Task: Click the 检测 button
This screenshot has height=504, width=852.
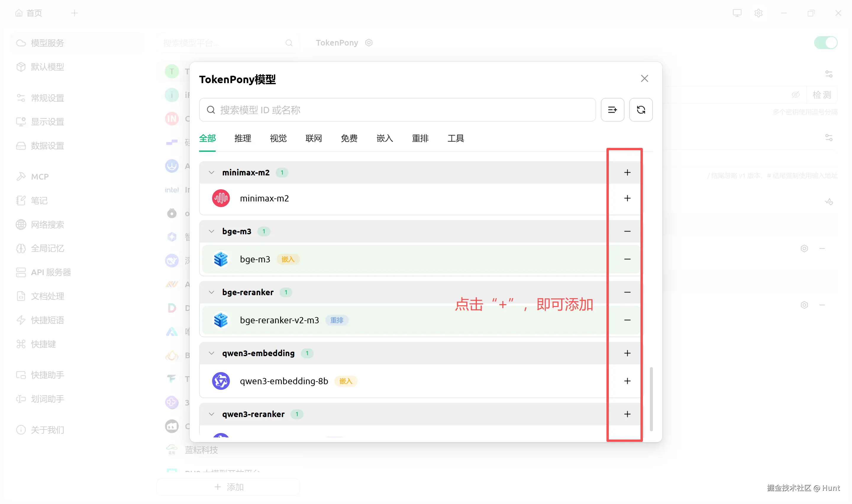Action: (822, 95)
